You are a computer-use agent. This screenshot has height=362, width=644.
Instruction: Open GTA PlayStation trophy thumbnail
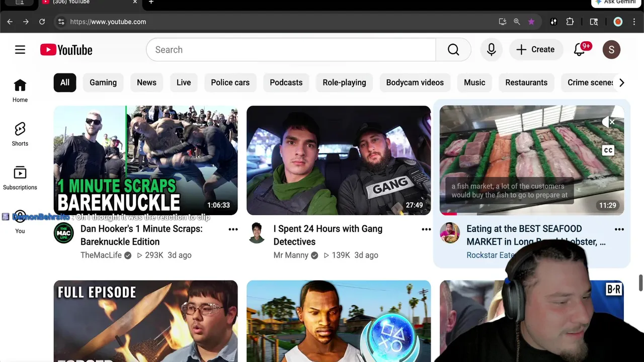339,321
